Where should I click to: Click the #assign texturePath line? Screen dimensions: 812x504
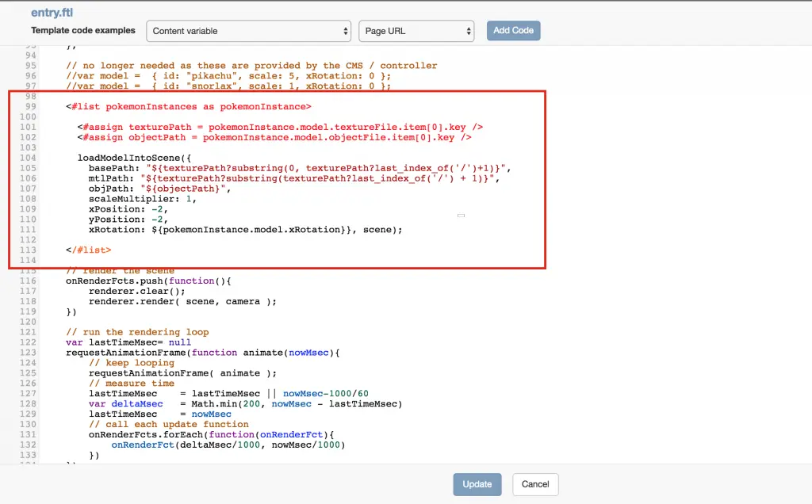(x=280, y=127)
